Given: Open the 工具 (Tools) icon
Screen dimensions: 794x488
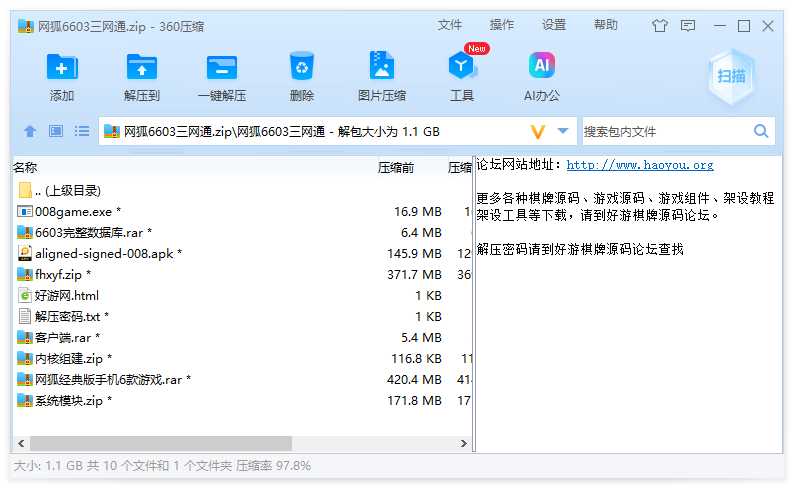Looking at the screenshot, I should (461, 66).
